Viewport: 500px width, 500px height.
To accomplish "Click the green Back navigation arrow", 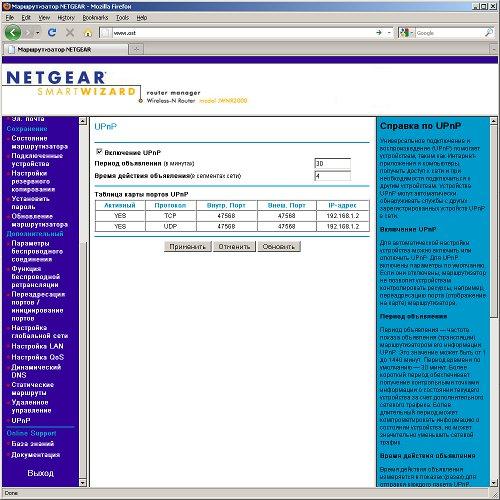I will tap(13, 33).
